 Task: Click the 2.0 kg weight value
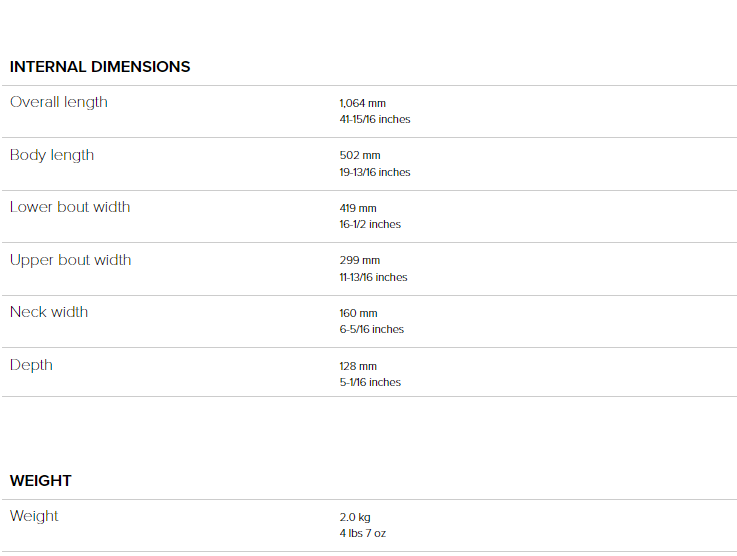click(355, 517)
